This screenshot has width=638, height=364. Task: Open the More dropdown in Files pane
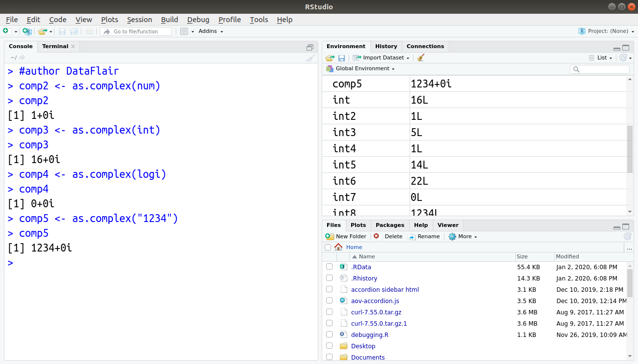463,236
